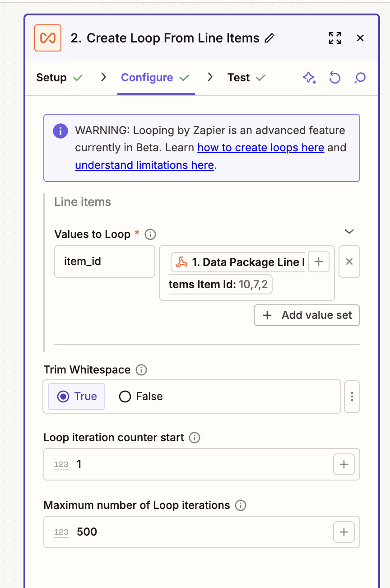This screenshot has width=390, height=588.
Task: Click info icon beside Trim Whitespace
Action: click(x=141, y=370)
